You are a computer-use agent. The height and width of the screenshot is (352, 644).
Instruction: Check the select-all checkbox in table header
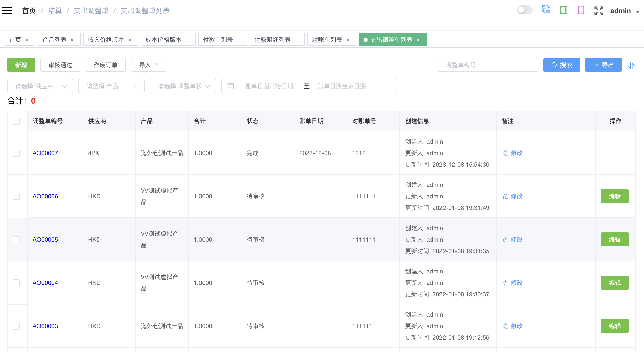(16, 121)
